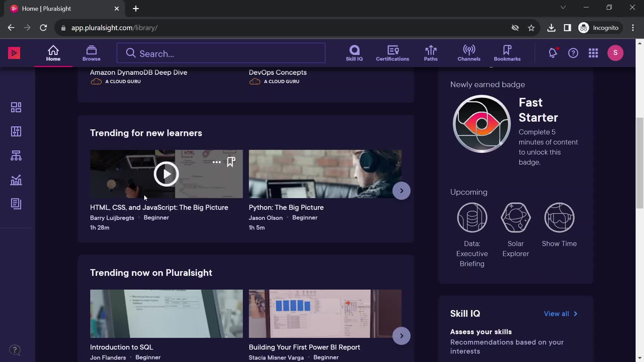Viewport: 644px width, 362px height.
Task: Open the Browse menu
Action: click(x=91, y=53)
